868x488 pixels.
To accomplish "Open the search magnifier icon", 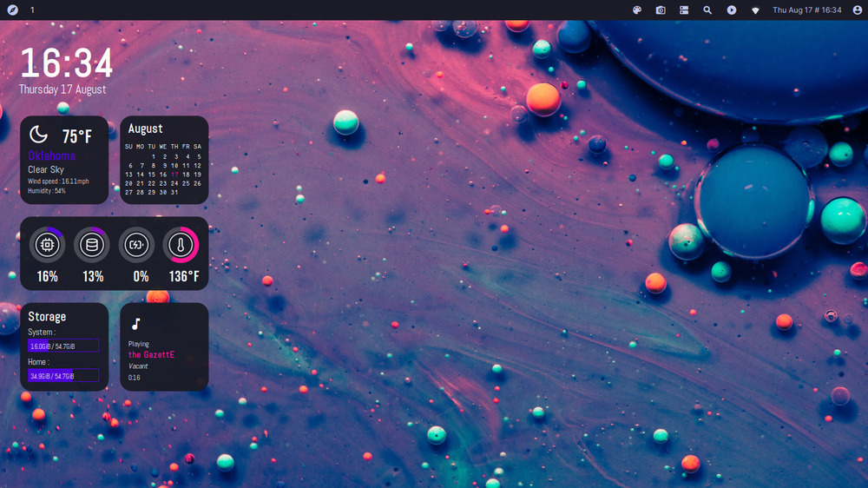I will (707, 10).
